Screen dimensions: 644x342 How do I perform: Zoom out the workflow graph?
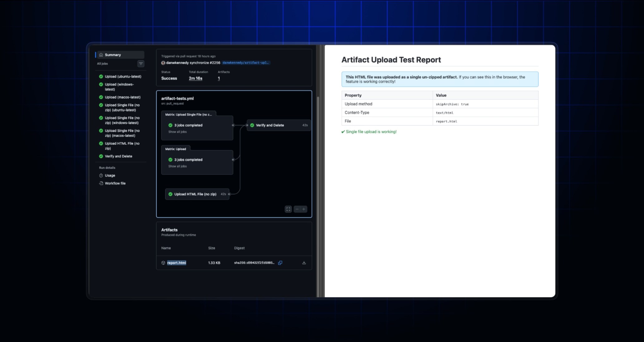(x=297, y=209)
